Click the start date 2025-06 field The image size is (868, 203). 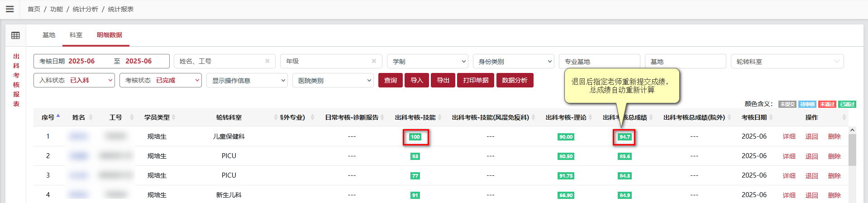[x=81, y=61]
